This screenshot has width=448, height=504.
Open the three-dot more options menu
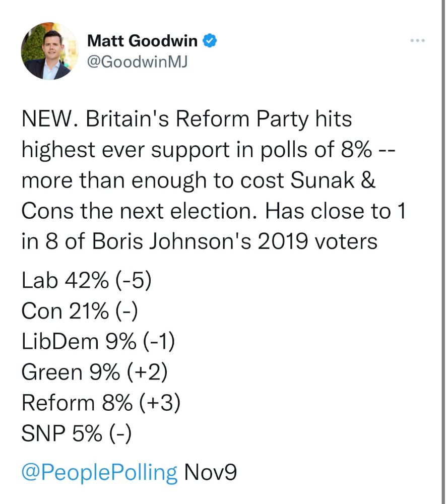click(x=418, y=40)
